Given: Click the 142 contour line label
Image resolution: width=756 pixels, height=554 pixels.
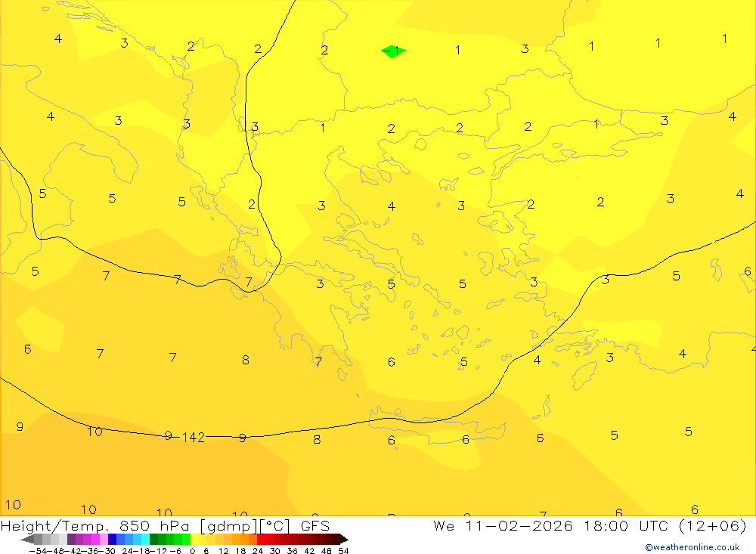Looking at the screenshot, I should (x=194, y=438).
